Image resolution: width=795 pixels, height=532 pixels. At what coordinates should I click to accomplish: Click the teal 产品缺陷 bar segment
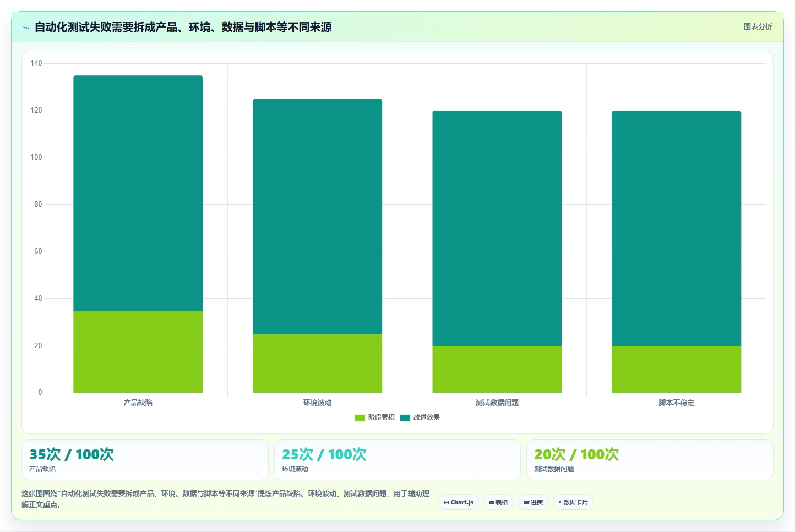pyautogui.click(x=138, y=193)
